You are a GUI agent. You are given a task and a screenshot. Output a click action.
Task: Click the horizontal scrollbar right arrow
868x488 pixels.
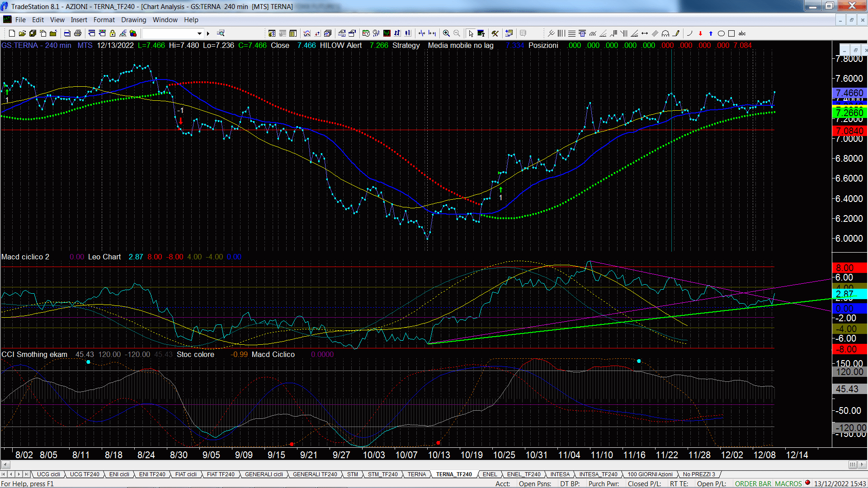click(863, 465)
